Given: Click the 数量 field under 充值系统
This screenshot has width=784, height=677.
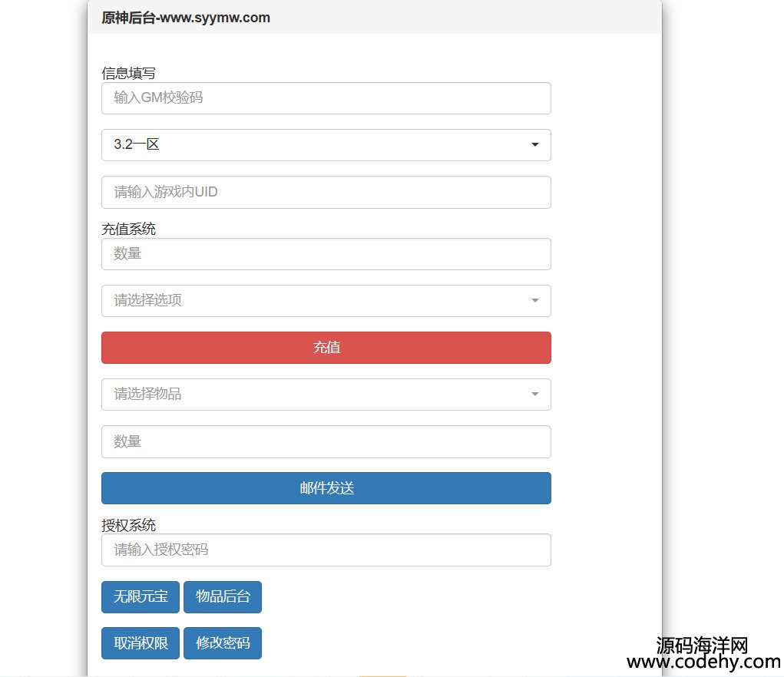Looking at the screenshot, I should [x=326, y=254].
